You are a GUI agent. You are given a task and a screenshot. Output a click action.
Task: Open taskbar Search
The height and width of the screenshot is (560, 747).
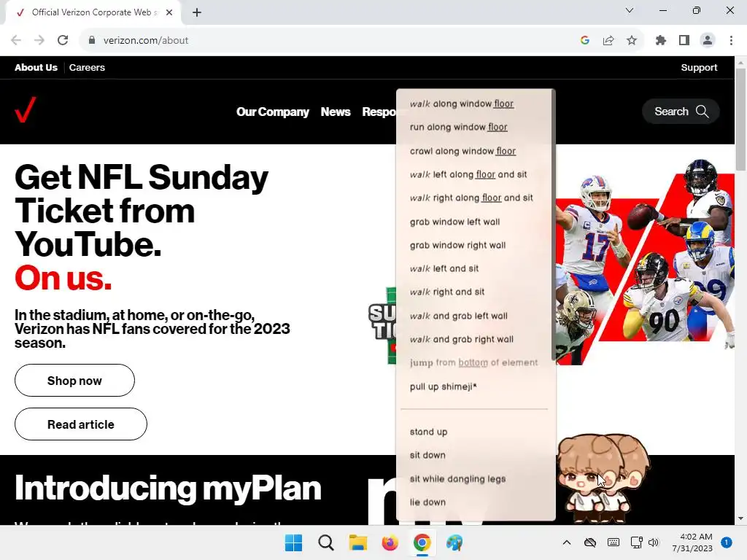(326, 542)
